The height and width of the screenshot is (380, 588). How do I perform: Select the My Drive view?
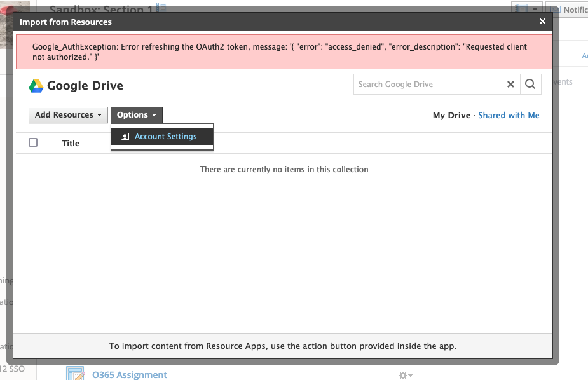click(451, 116)
